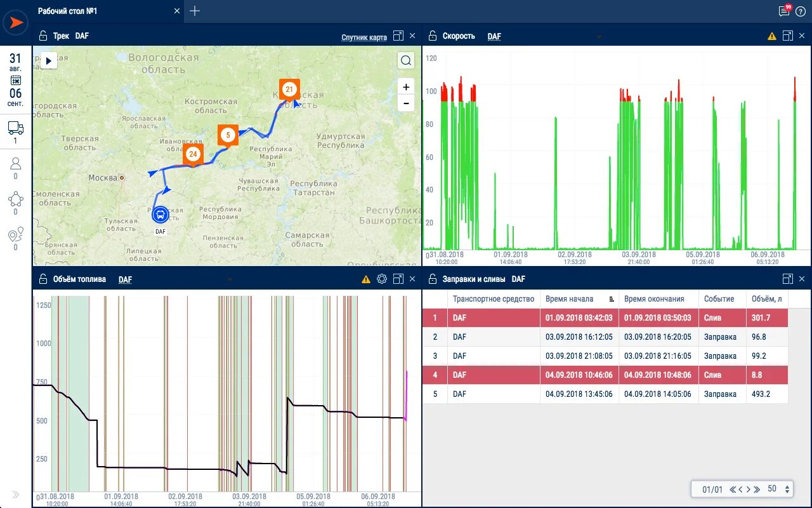Click 03.09.2018 label on fuel chart axis
The height and width of the screenshot is (508, 812).
(249, 497)
